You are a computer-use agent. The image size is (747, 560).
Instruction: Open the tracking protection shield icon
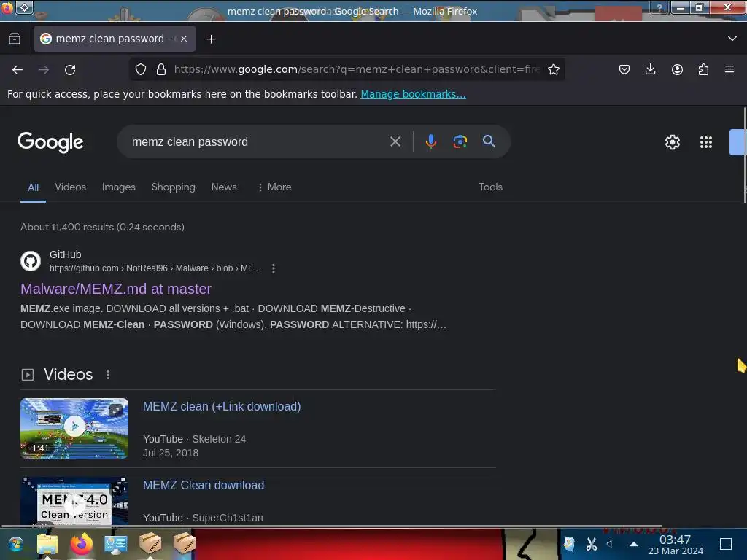pos(141,69)
